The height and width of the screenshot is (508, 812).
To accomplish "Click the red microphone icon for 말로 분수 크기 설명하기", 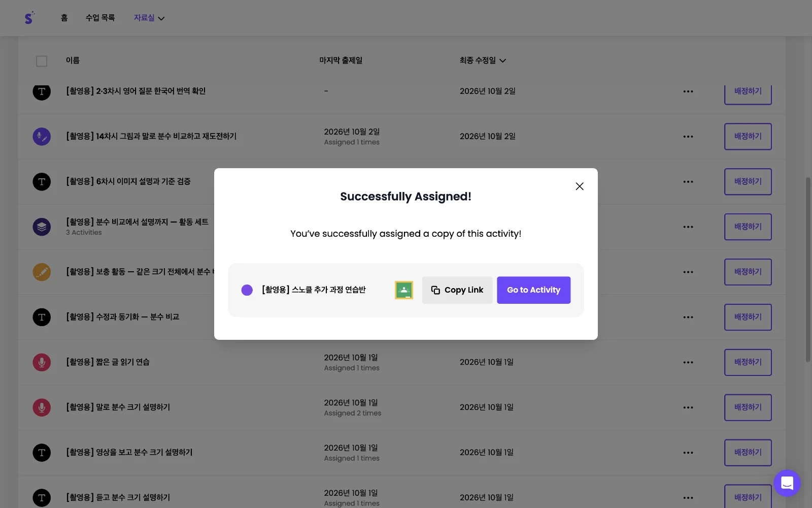I will tap(42, 407).
